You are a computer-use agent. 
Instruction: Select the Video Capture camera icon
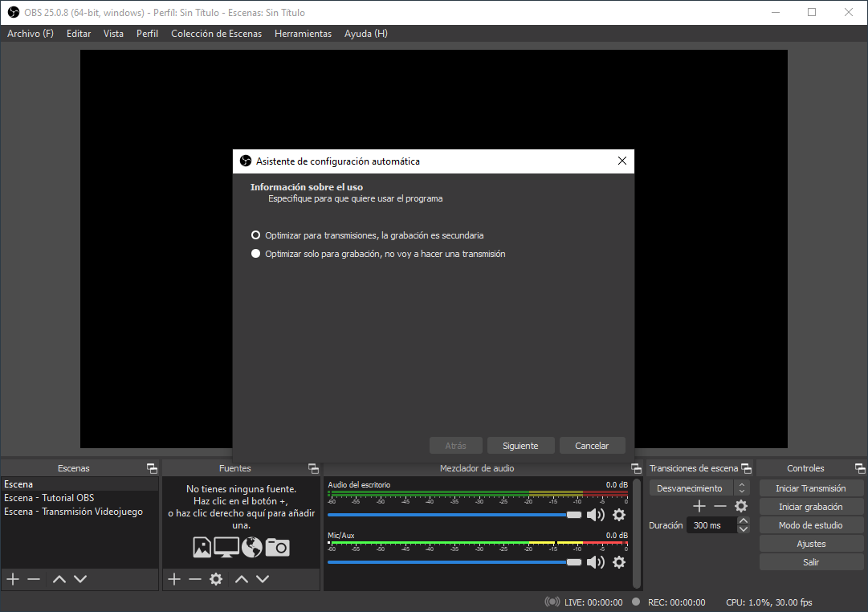[277, 547]
